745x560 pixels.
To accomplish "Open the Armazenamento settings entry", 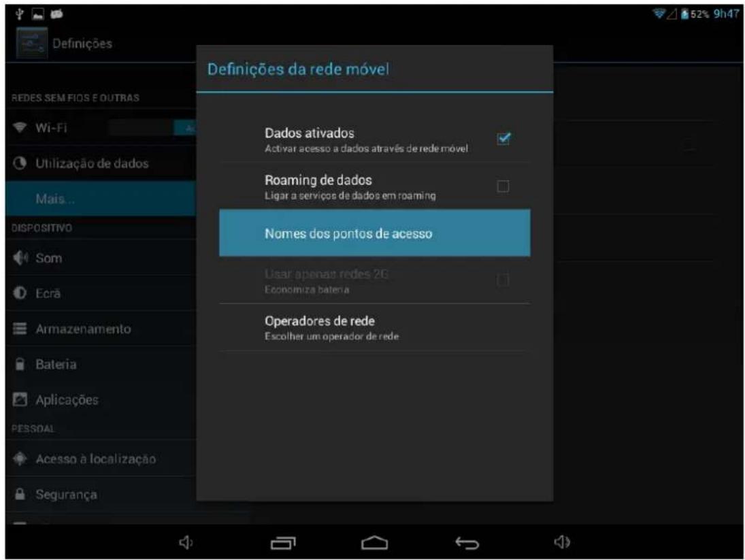I will click(x=101, y=329).
